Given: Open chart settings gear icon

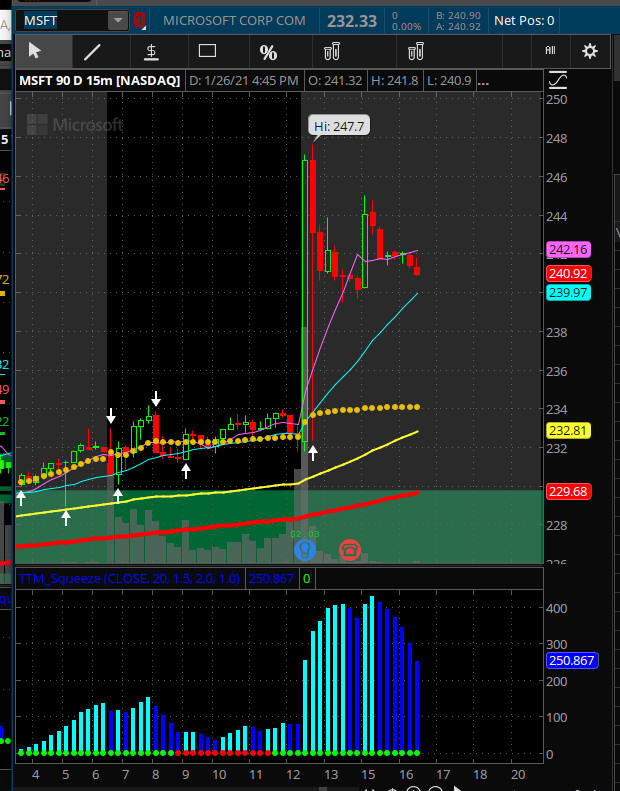Looking at the screenshot, I should tap(590, 51).
